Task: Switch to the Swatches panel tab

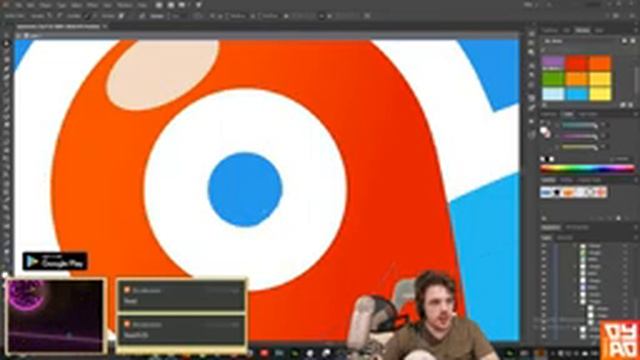Action: 582,31
